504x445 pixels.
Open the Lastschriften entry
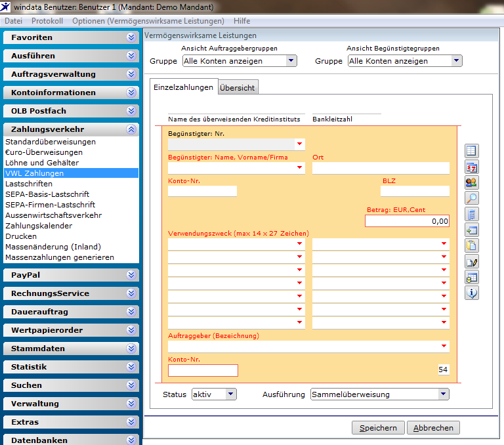click(29, 184)
